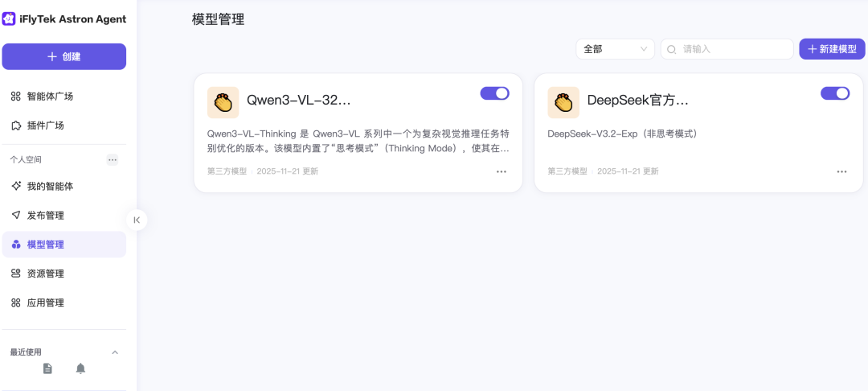Click the 个人空间 more options ellipsis
This screenshot has height=391, width=868.
[x=113, y=159]
